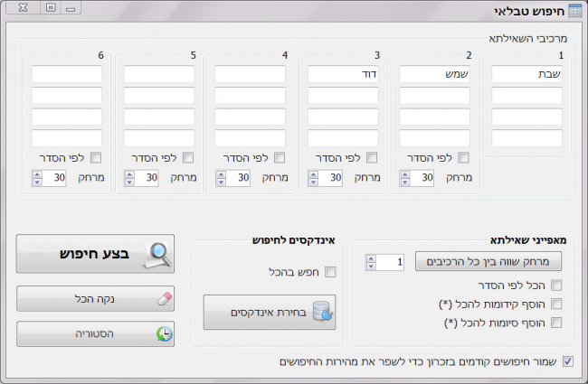Increase מרחק value in component 3

pyautogui.click(x=313, y=174)
